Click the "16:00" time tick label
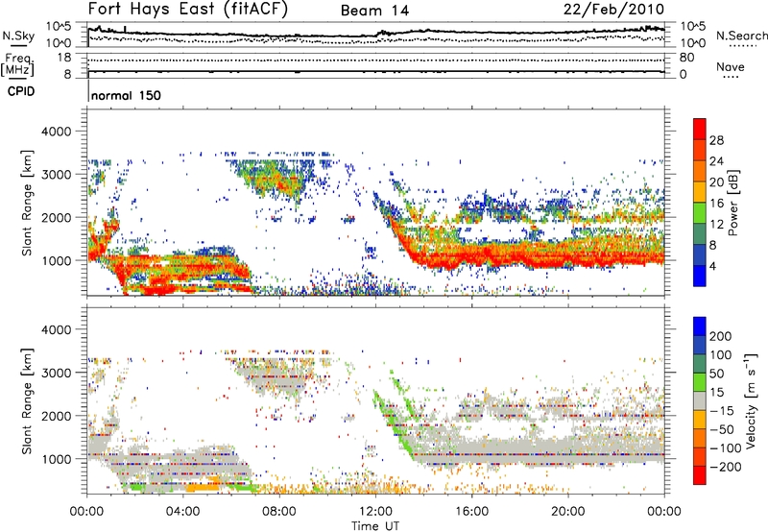 [471, 512]
